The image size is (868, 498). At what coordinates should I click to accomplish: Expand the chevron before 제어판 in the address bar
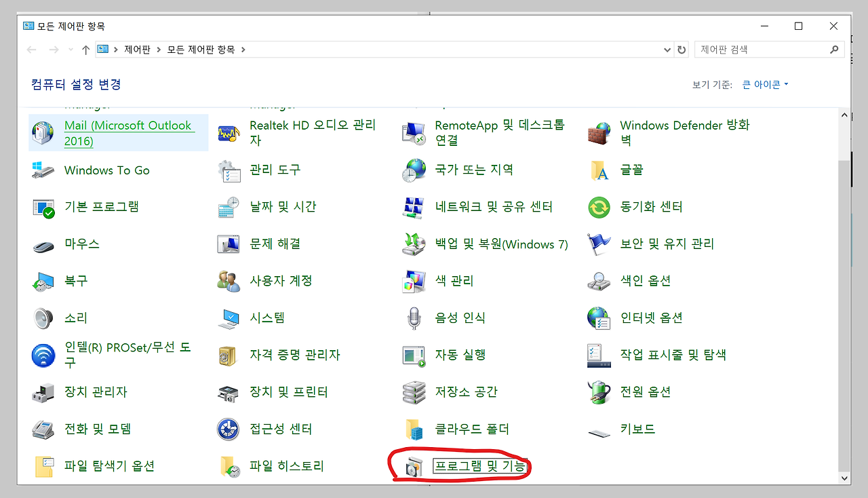coord(116,50)
